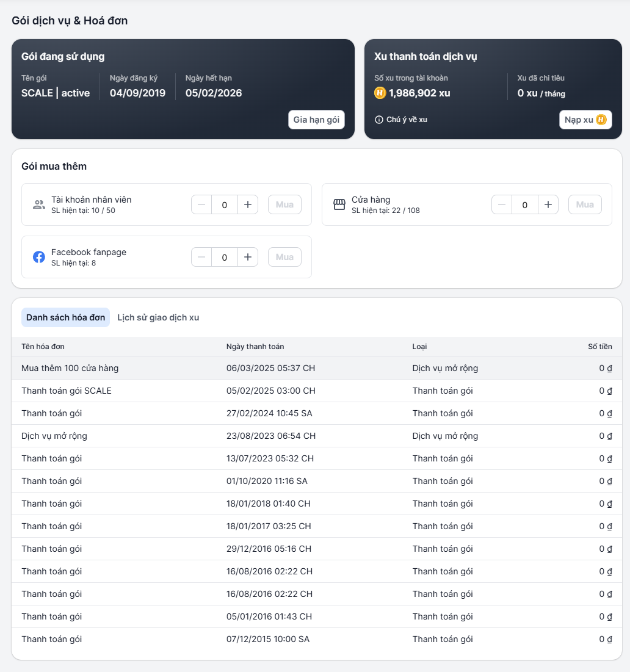The width and height of the screenshot is (630, 672).
Task: Select the Danh sách hóa đơn tab
Action: click(65, 317)
